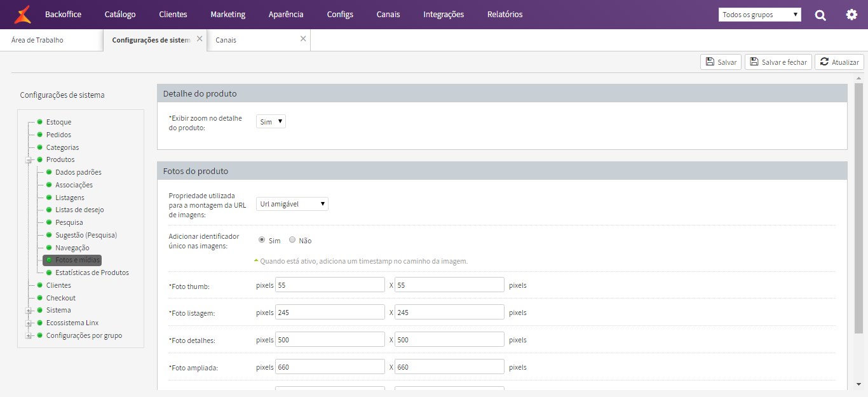Screen dimensions: 868x397
Task: Select Não for unique image identifier
Action: [292, 240]
